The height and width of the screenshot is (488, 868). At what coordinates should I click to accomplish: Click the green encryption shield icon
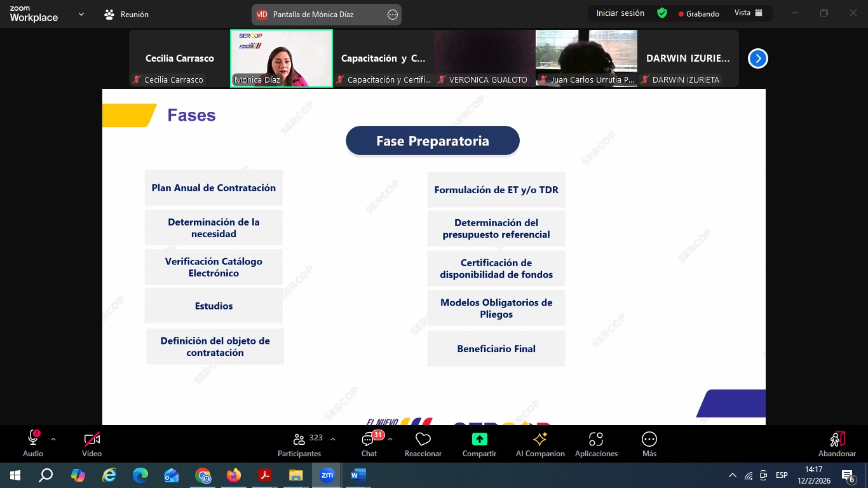[x=662, y=13]
